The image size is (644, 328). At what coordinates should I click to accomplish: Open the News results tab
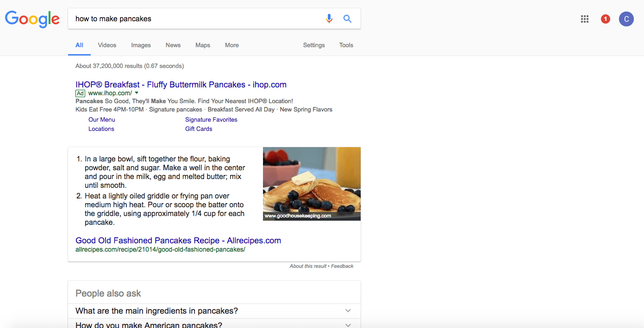click(173, 45)
